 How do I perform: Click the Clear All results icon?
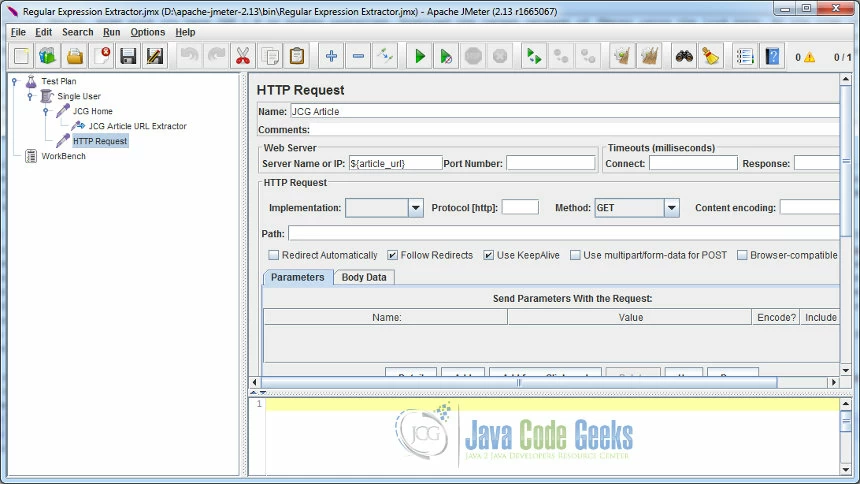(x=649, y=56)
